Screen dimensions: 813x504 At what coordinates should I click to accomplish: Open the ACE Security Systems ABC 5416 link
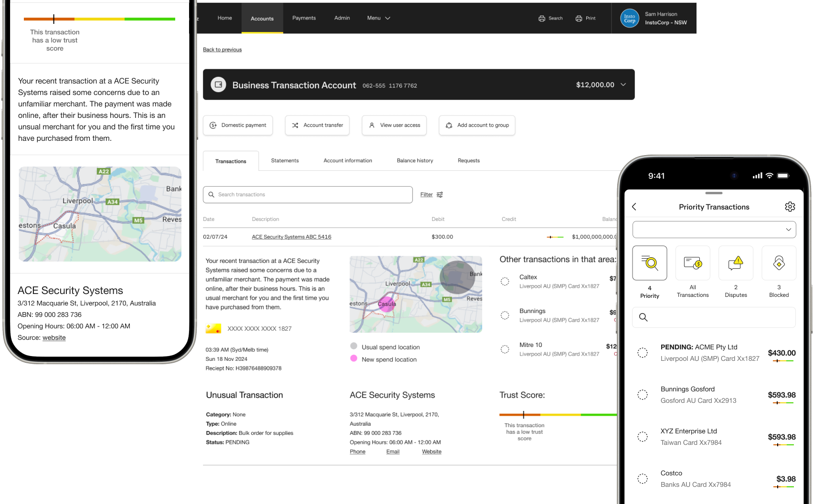click(292, 237)
